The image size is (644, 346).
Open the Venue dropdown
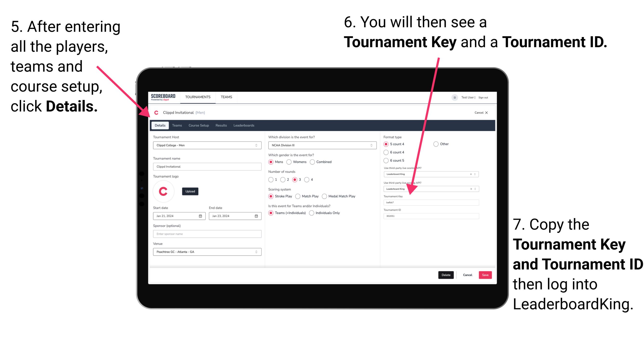coord(256,252)
